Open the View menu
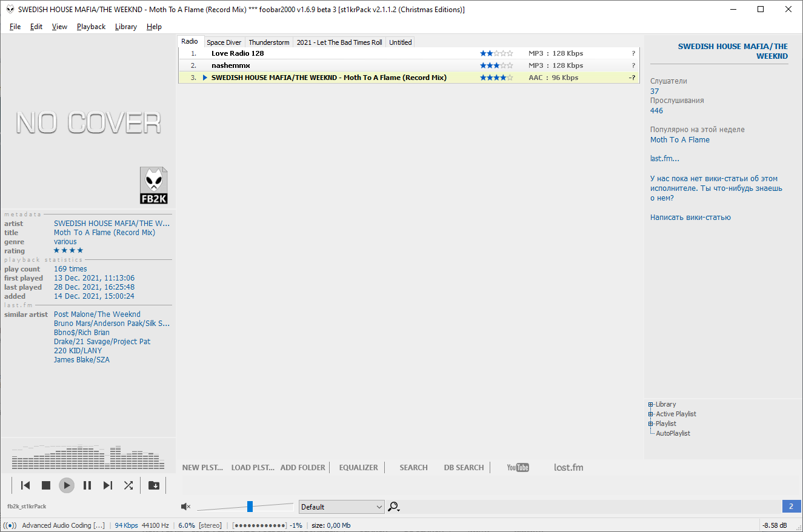 pos(59,27)
